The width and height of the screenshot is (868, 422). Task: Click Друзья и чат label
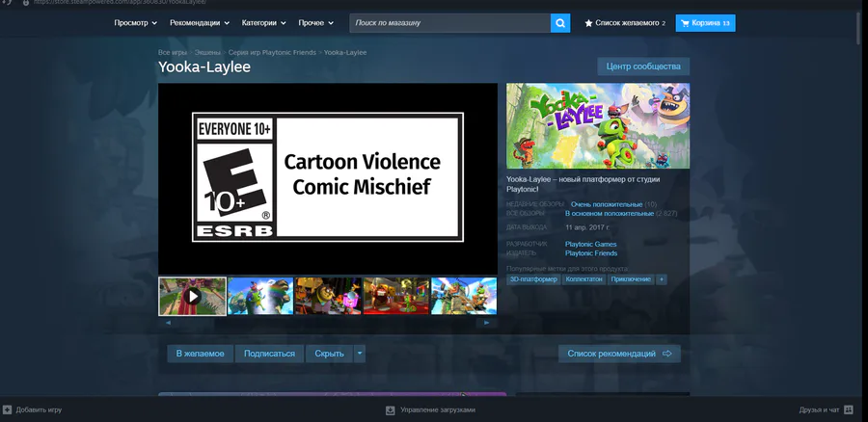(x=819, y=409)
